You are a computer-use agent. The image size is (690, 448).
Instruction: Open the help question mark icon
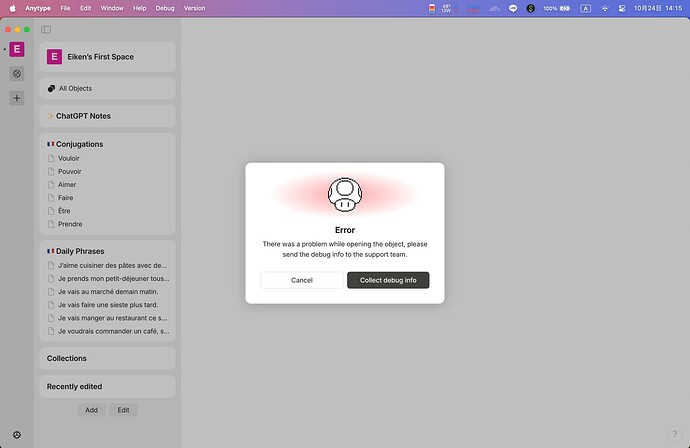(x=675, y=433)
